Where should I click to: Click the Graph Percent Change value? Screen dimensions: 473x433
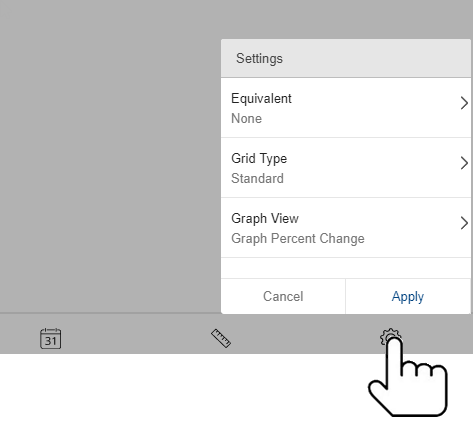[x=298, y=239]
